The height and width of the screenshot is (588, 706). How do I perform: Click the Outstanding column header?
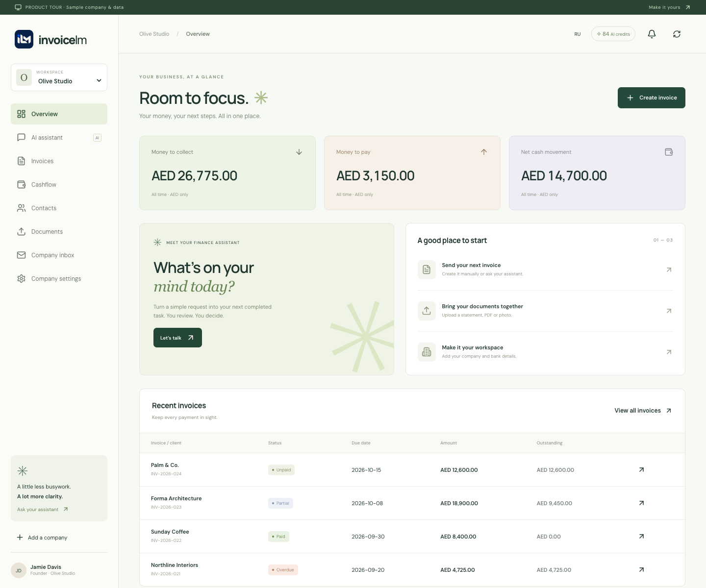[x=550, y=443]
